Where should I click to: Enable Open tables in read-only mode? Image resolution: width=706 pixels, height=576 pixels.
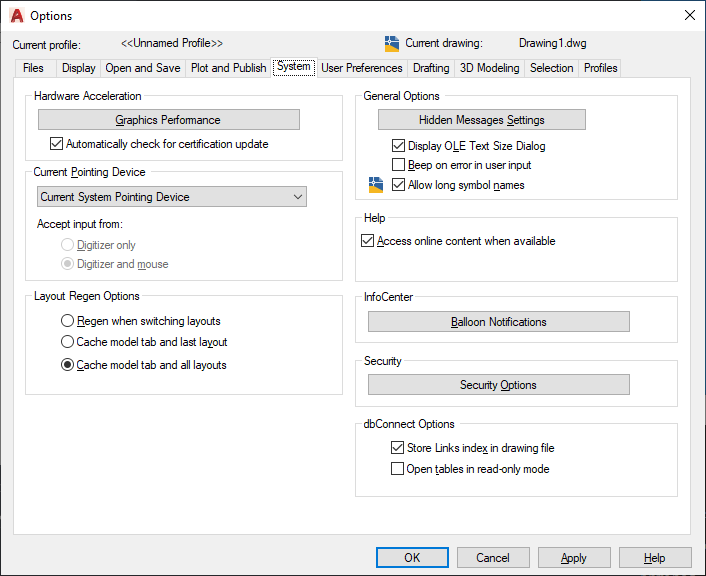pyautogui.click(x=397, y=468)
